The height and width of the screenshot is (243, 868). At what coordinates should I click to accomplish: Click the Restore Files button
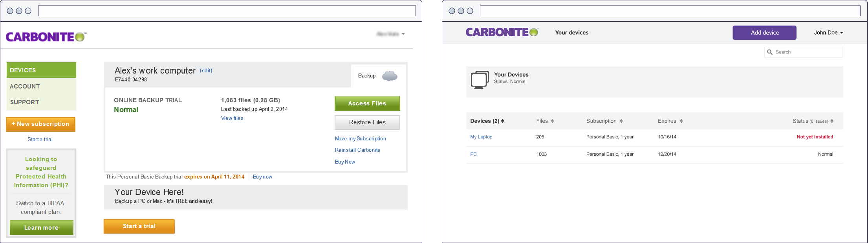(367, 122)
